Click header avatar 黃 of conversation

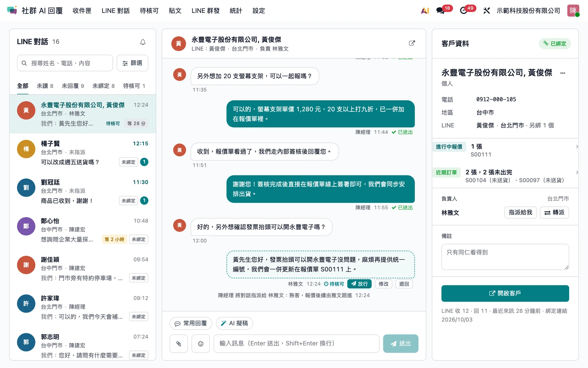178,44
